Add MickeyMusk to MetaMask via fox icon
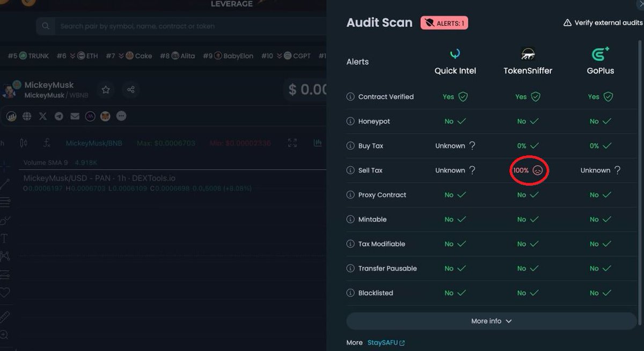Viewport: 644px width, 351px height. pos(105,116)
